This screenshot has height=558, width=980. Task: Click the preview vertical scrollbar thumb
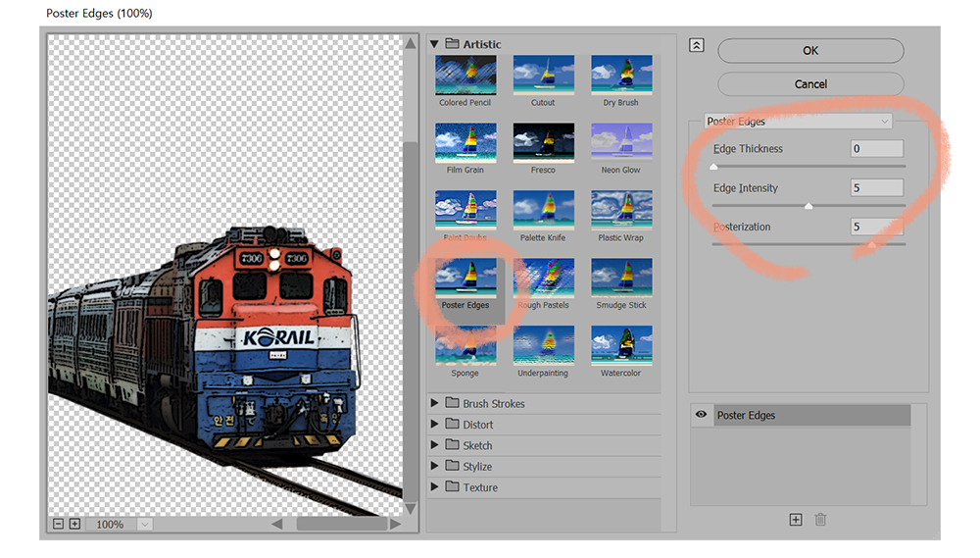pyautogui.click(x=411, y=321)
